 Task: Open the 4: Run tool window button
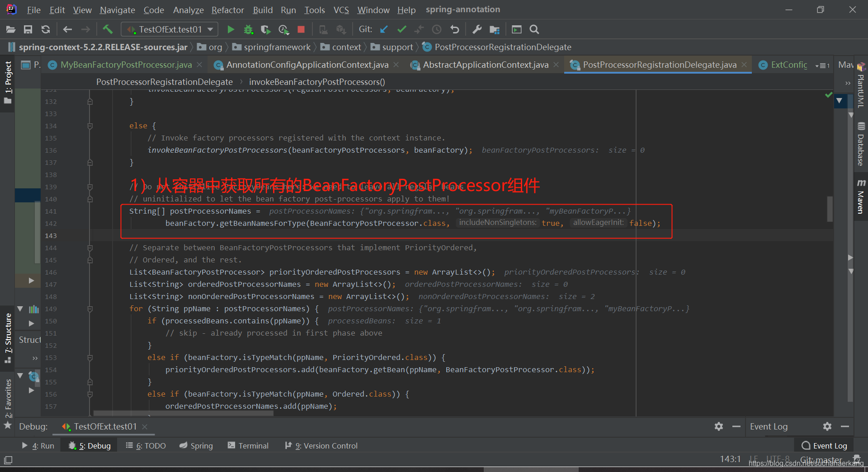coord(38,446)
